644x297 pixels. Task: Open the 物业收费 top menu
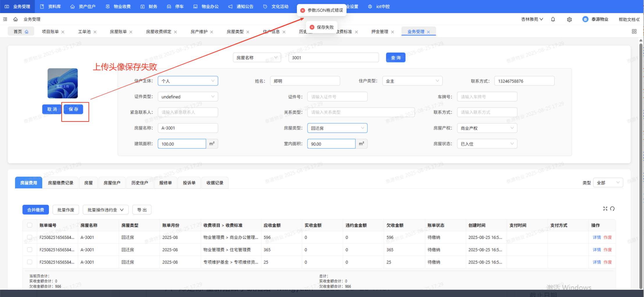(x=118, y=6)
